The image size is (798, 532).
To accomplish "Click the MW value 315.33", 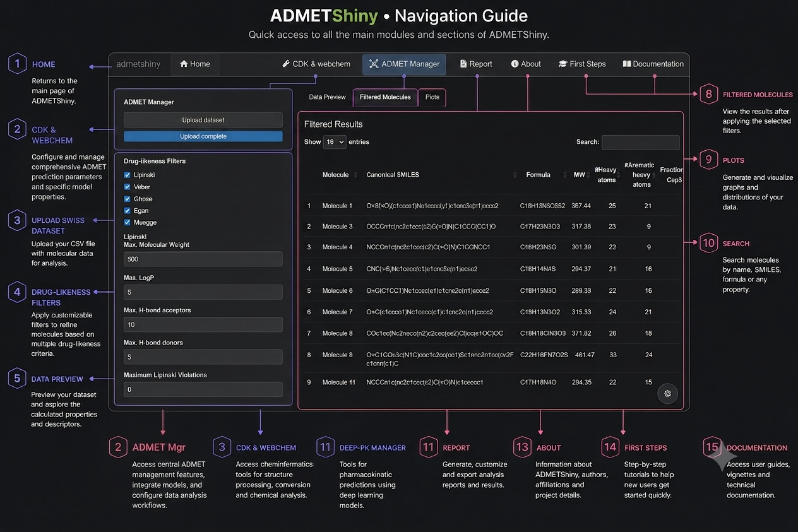I will pyautogui.click(x=581, y=312).
